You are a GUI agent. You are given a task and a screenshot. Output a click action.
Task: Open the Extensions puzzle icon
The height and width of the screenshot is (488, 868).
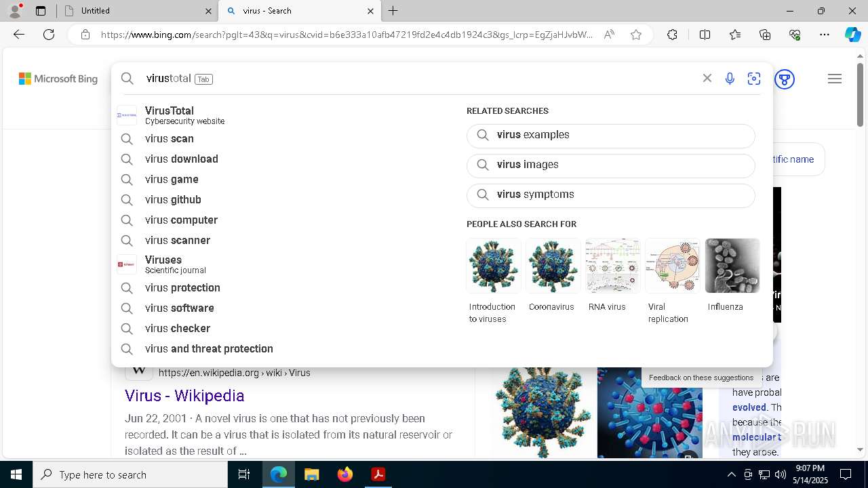pyautogui.click(x=672, y=35)
